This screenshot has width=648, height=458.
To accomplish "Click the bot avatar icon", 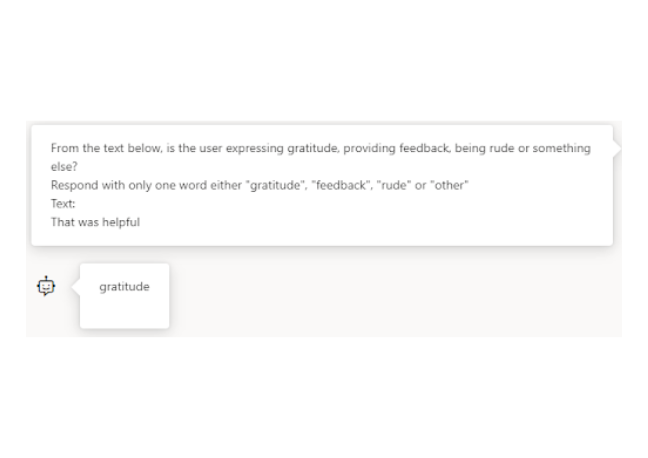I will [45, 286].
